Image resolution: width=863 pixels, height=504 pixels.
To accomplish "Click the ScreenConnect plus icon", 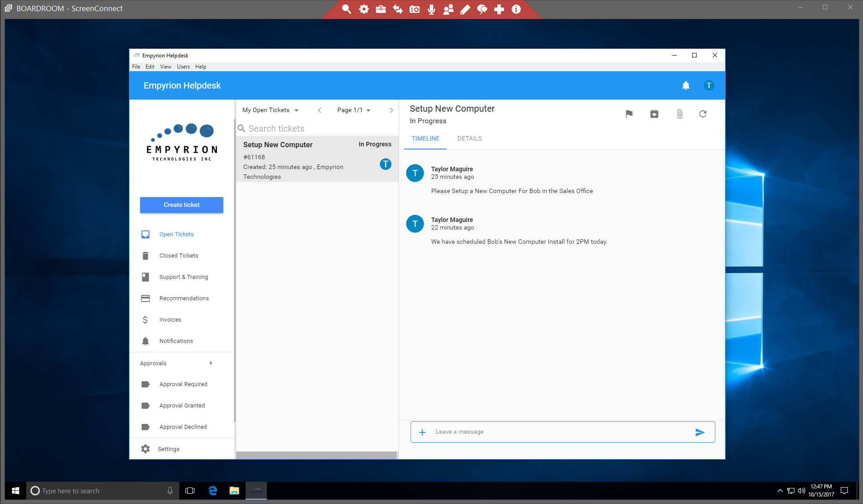I will pos(499,9).
